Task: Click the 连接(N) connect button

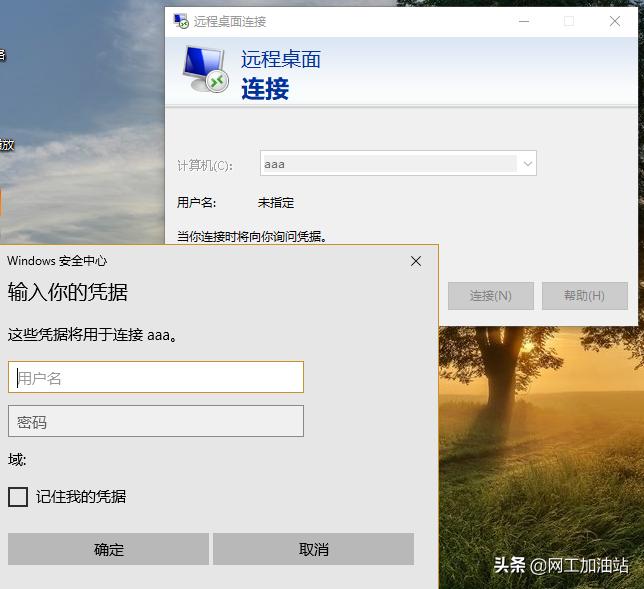Action: tap(491, 296)
